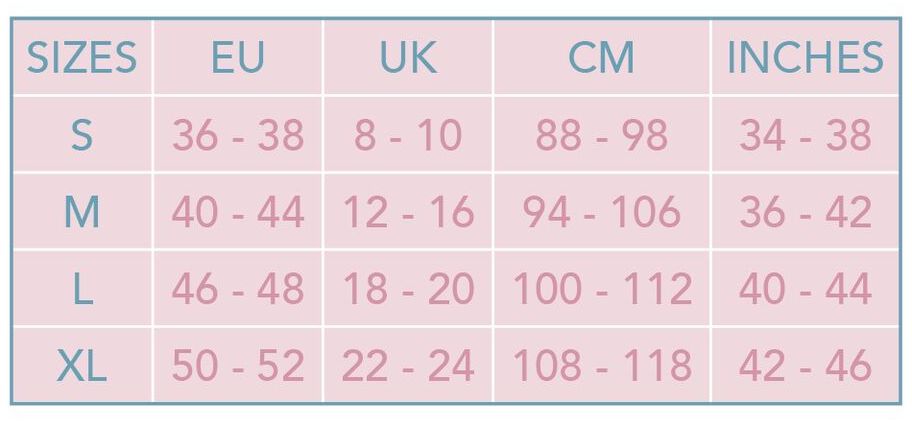The image size is (912, 421).
Task: Click the M size row label
Action: pyautogui.click(x=82, y=212)
